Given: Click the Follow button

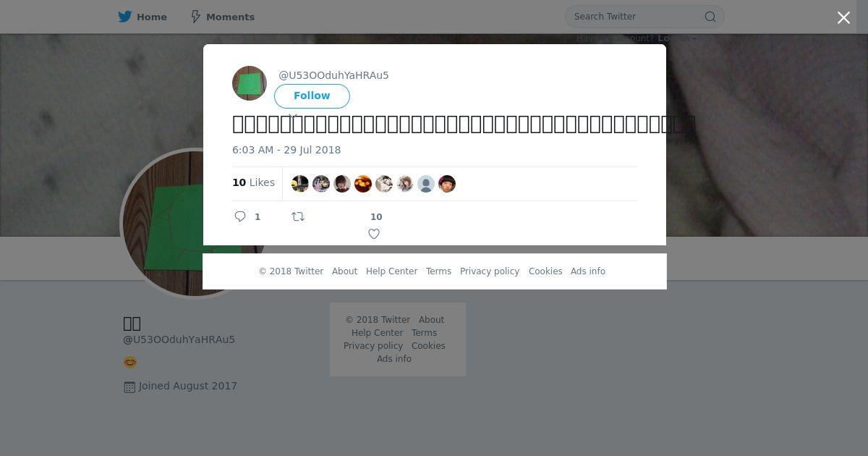Looking at the screenshot, I should click(312, 96).
